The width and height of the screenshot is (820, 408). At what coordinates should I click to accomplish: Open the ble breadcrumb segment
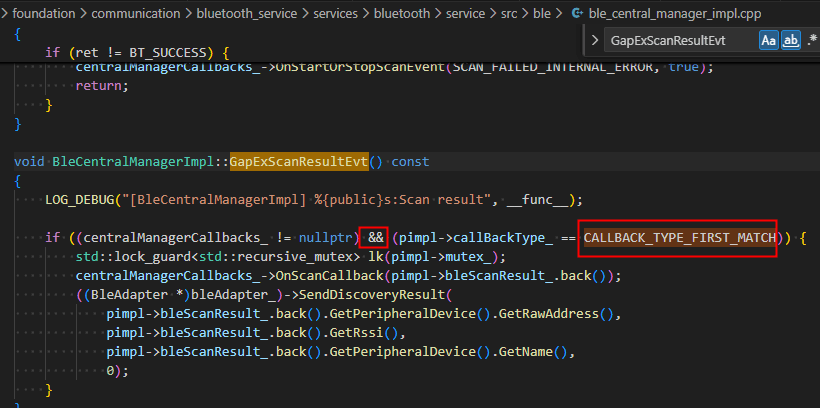point(542,14)
